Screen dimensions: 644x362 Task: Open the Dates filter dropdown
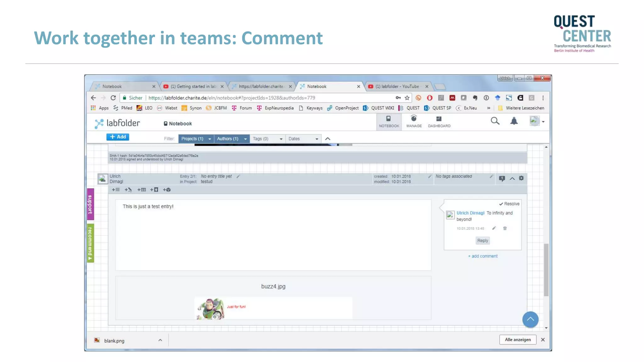click(303, 139)
